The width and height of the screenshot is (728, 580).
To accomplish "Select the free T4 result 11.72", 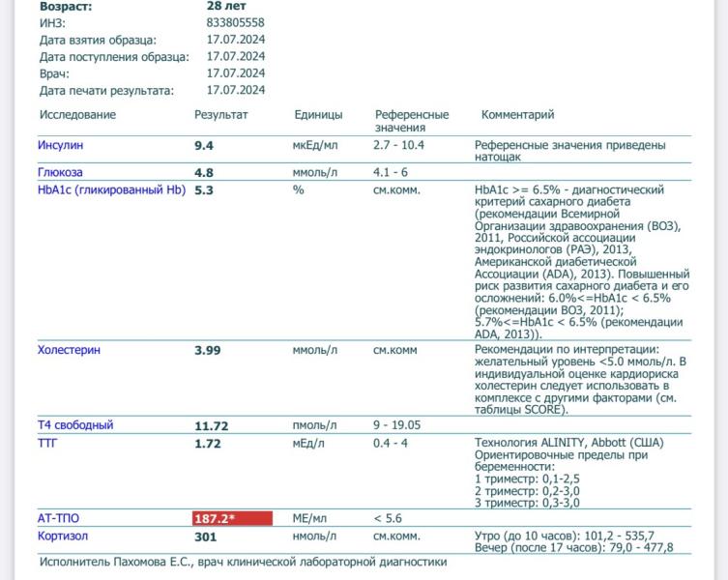I will coord(212,426).
